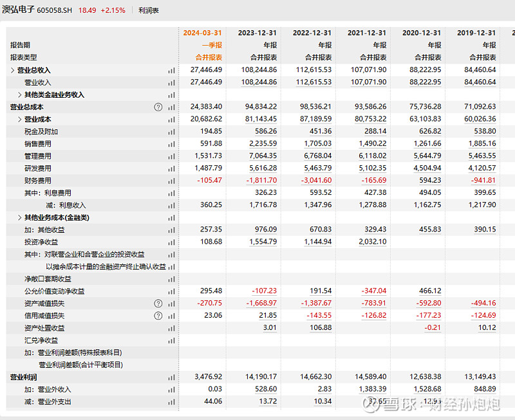This screenshot has height=420, width=515.
Task: Open help icon beside 资产减值损失
Action: tap(158, 304)
